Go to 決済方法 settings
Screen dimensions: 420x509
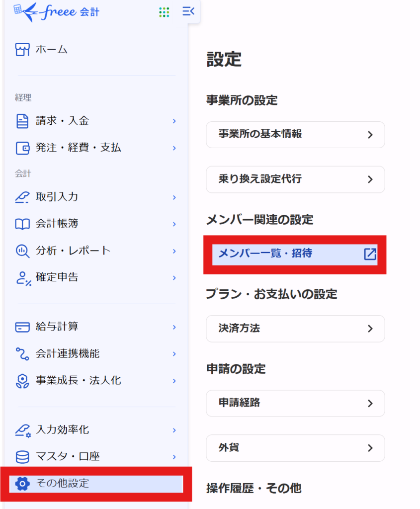295,329
